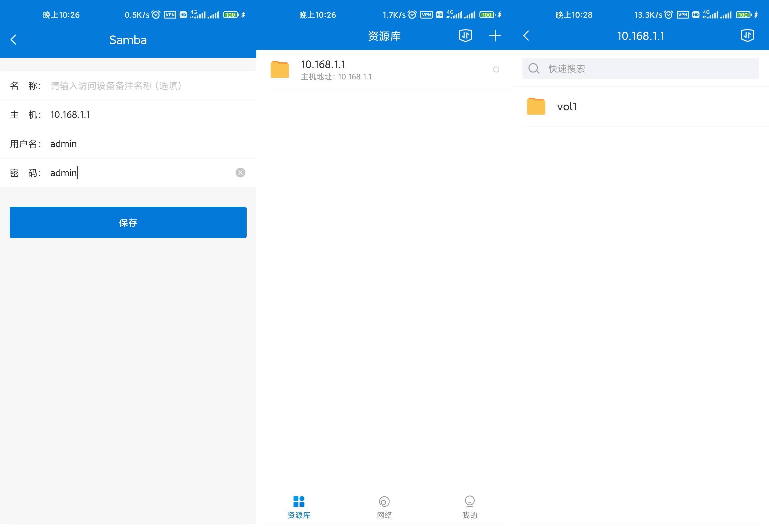The image size is (769, 532).
Task: Clear the password field with the X icon
Action: [240, 173]
